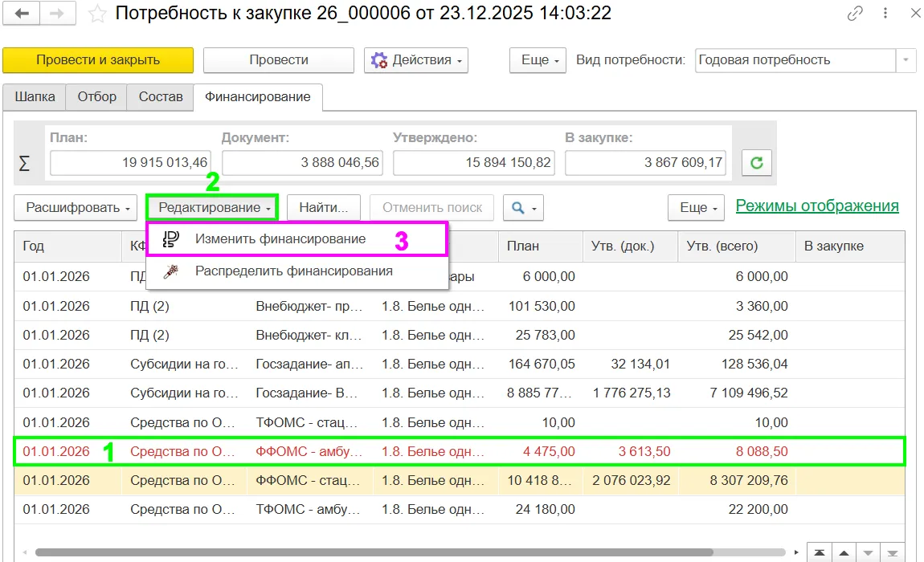The height and width of the screenshot is (562, 924).
Task: Open the Режимы отображения link
Action: [x=817, y=206]
